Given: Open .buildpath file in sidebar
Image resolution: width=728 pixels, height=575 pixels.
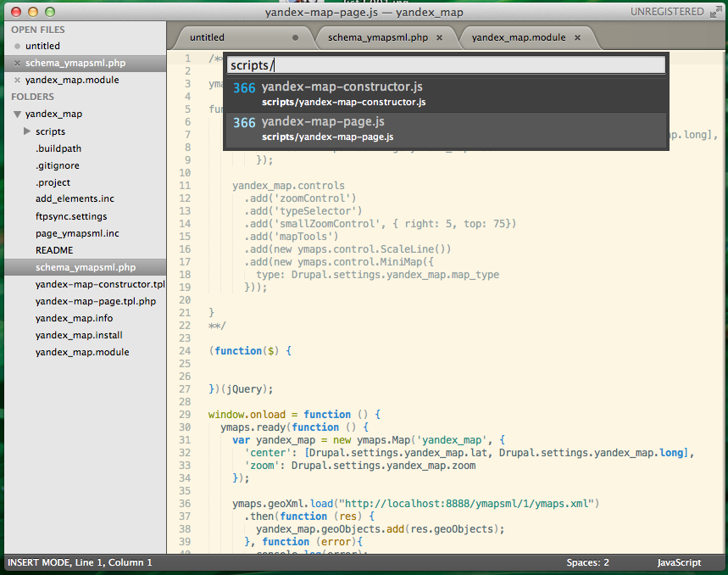Looking at the screenshot, I should pos(58,148).
